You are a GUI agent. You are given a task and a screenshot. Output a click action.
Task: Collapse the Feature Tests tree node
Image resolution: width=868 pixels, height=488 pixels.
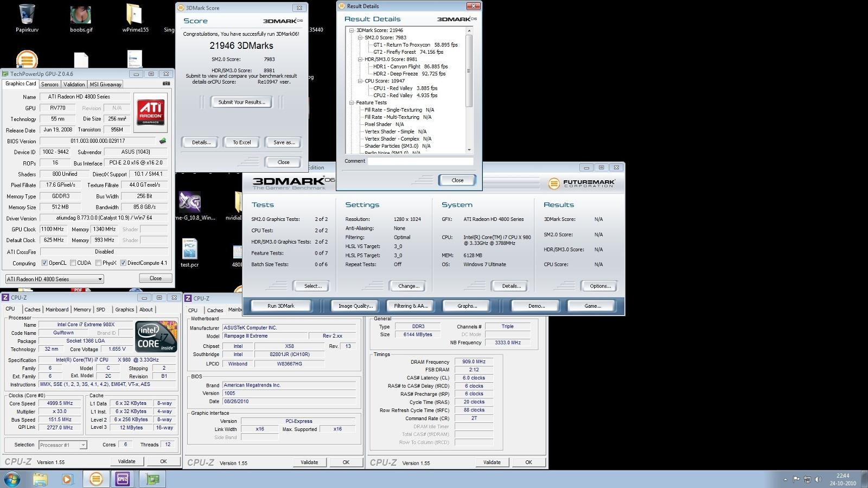(352, 103)
